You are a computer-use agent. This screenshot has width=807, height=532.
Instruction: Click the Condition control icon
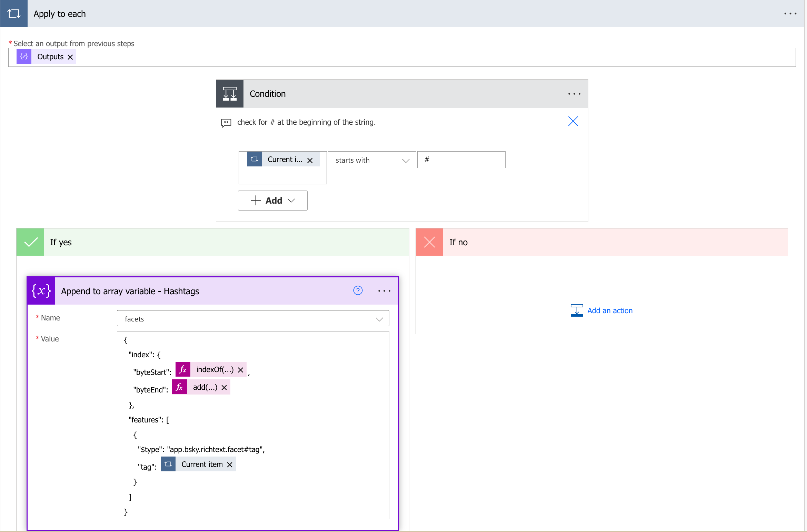click(x=230, y=94)
